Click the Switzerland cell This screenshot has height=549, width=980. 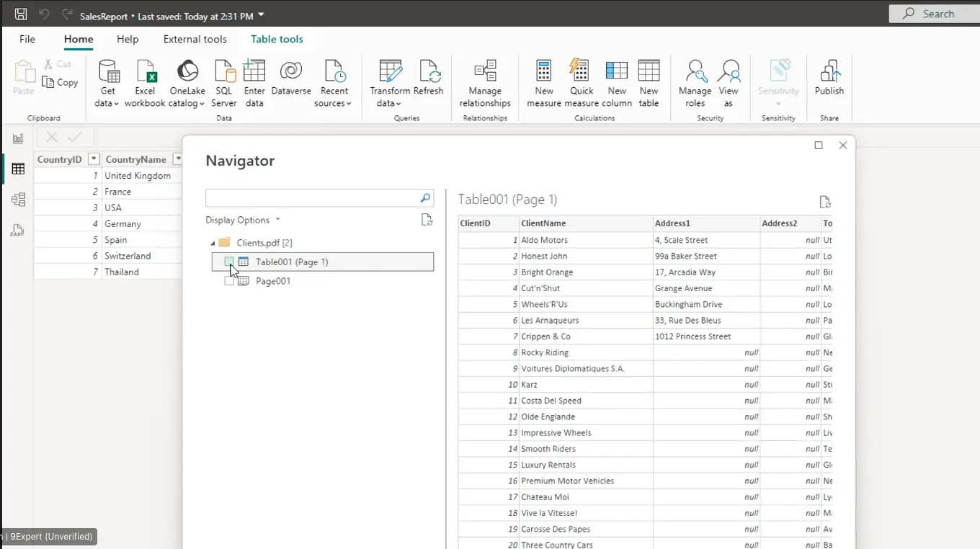click(x=141, y=256)
